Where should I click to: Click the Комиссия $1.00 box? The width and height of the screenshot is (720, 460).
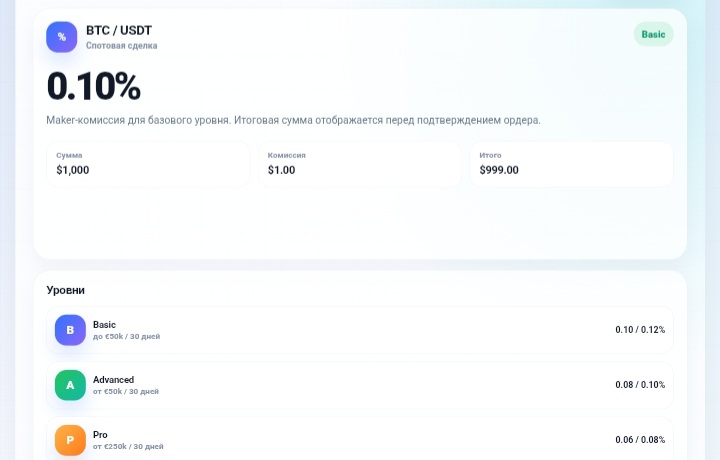[x=360, y=164]
